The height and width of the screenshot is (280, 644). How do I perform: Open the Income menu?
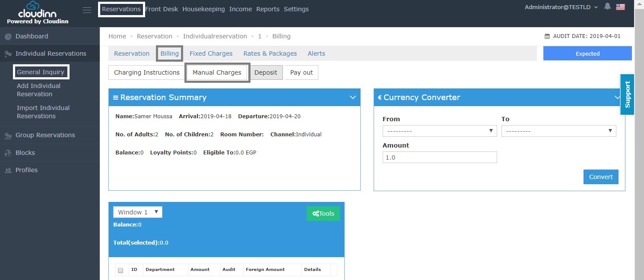tap(241, 9)
